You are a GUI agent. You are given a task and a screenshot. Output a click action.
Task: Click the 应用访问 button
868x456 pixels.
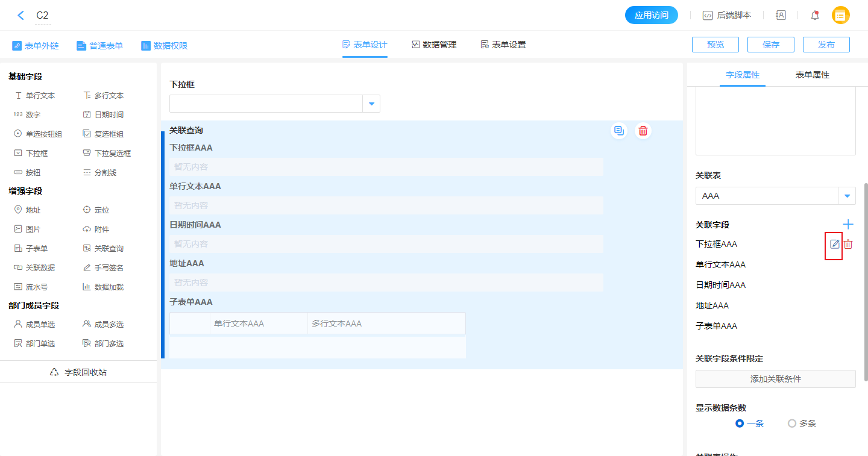(651, 16)
